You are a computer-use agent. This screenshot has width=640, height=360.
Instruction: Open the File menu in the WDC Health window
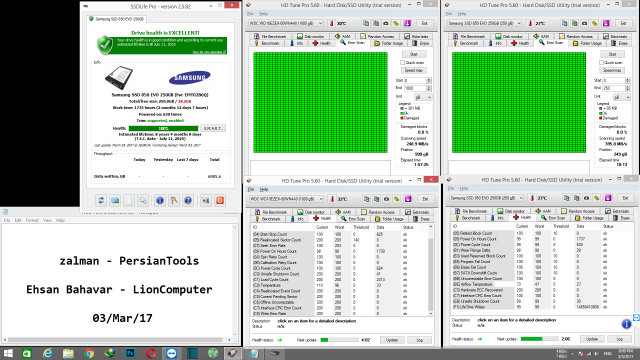click(251, 189)
